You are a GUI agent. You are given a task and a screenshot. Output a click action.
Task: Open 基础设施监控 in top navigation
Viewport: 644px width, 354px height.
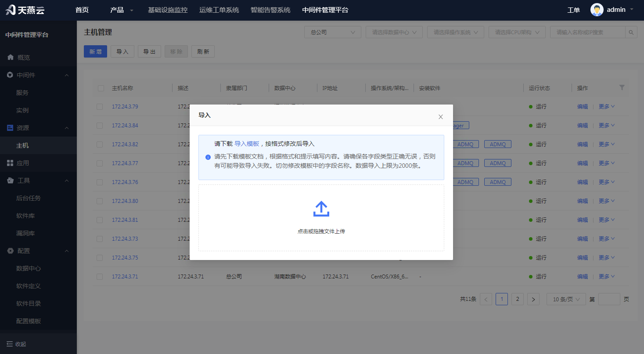click(168, 10)
